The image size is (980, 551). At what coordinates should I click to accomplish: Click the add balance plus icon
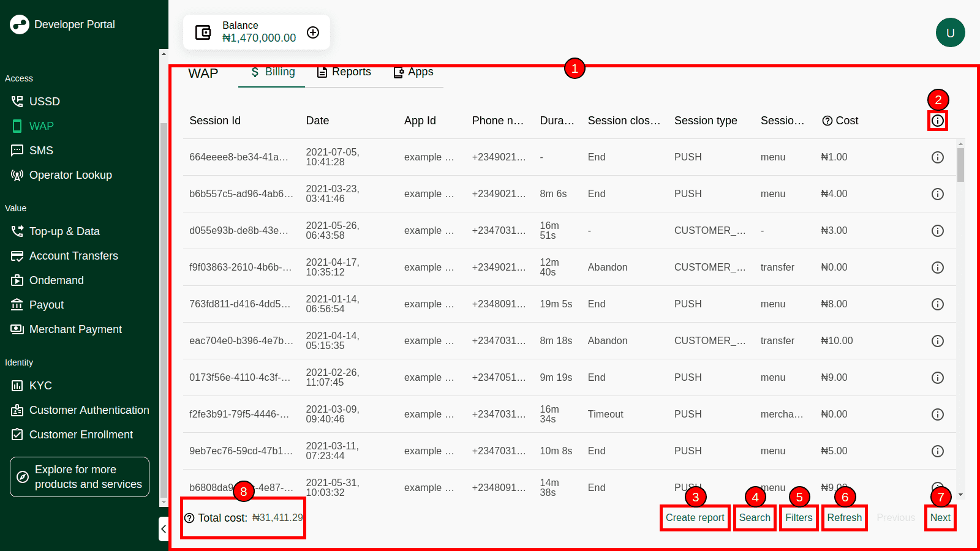(313, 32)
